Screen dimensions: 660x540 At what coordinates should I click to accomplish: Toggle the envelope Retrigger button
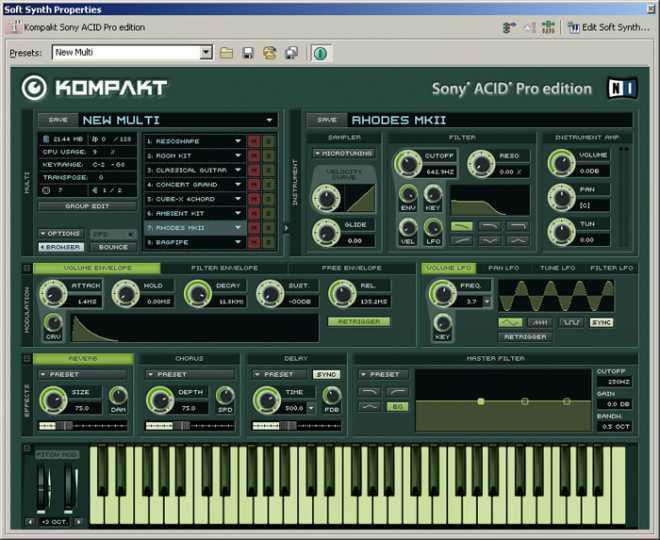point(359,322)
